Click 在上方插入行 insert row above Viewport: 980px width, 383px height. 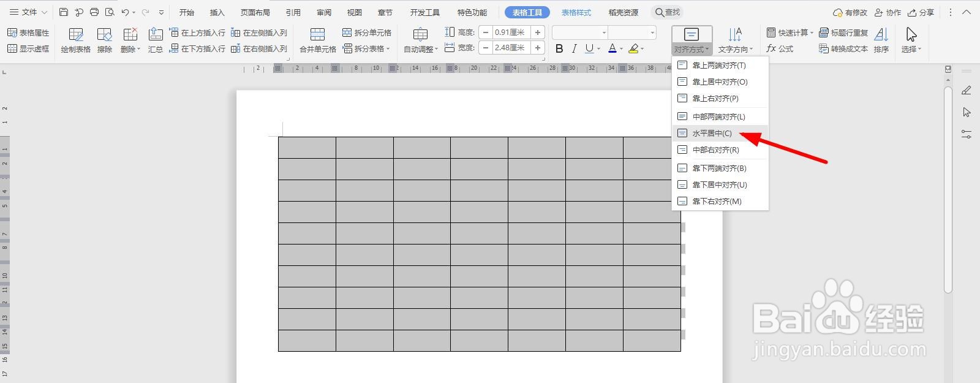(197, 32)
